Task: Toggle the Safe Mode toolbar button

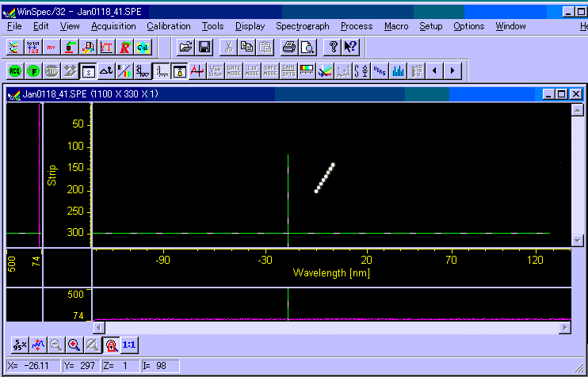Action: point(271,70)
